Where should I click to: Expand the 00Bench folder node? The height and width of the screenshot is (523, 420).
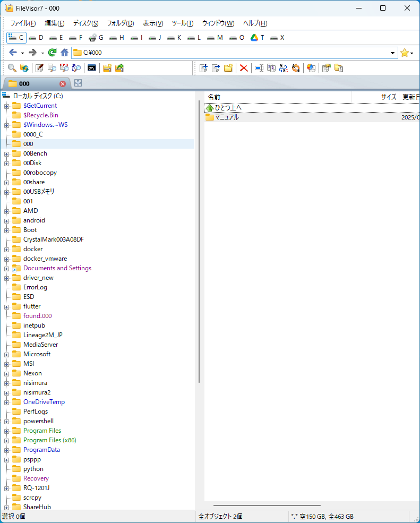tap(6, 154)
